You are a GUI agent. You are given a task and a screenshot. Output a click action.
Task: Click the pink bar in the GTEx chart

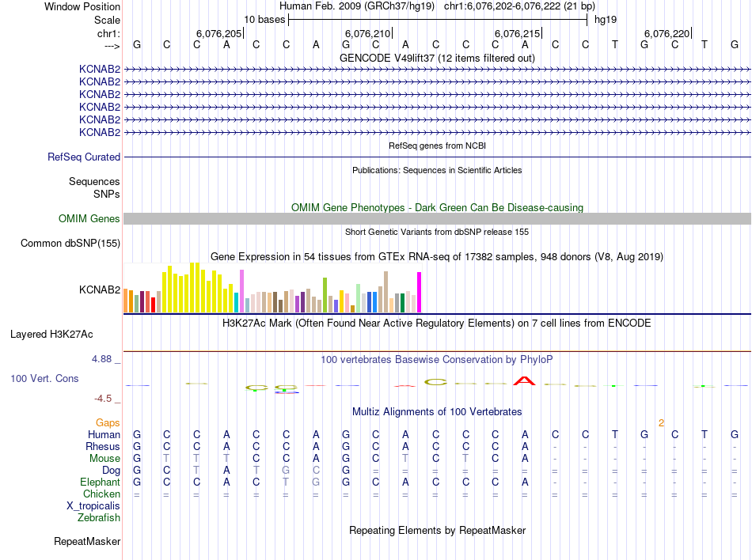(x=241, y=291)
